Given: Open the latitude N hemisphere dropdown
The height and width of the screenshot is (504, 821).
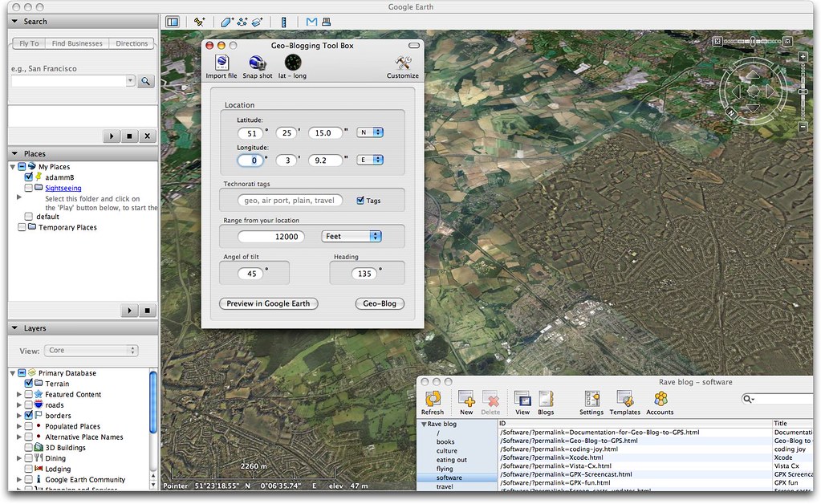Looking at the screenshot, I should pos(370,132).
